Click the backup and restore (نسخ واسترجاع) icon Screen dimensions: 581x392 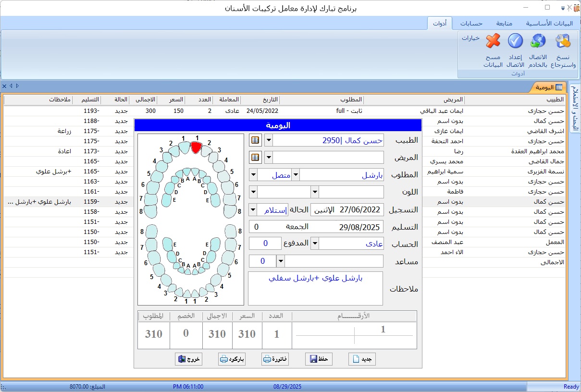pyautogui.click(x=563, y=42)
